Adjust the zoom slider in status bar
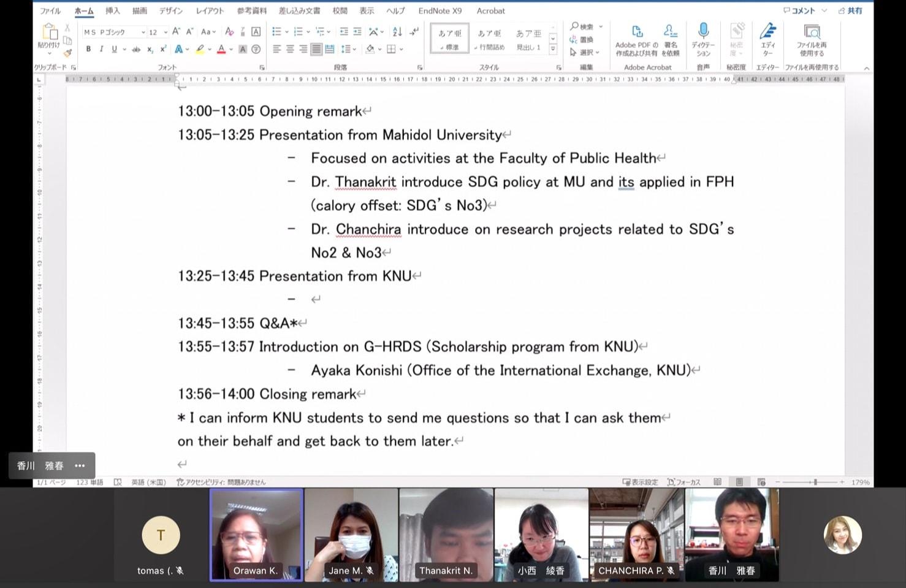This screenshot has width=906, height=588. pos(815,483)
